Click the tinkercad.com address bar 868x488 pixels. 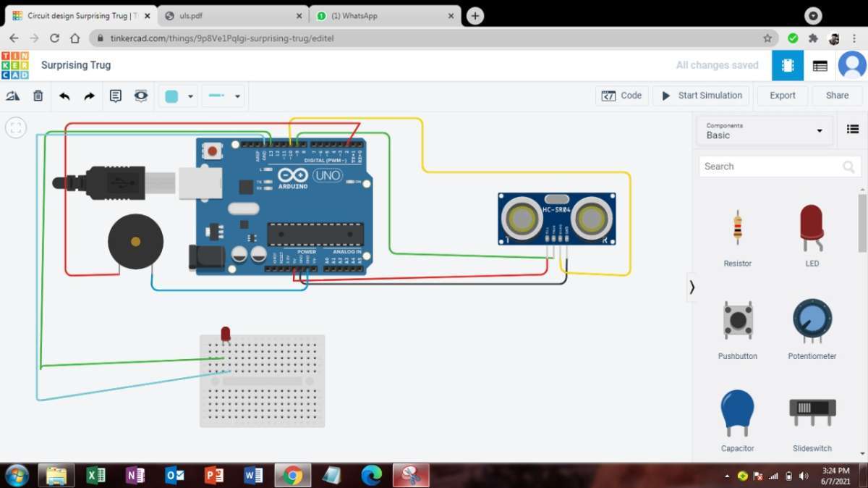pos(434,38)
